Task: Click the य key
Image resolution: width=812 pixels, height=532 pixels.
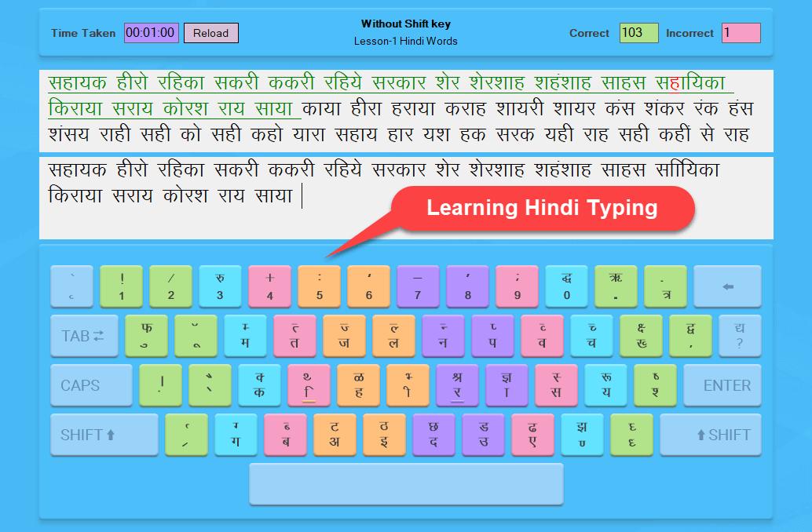Action: click(x=606, y=385)
